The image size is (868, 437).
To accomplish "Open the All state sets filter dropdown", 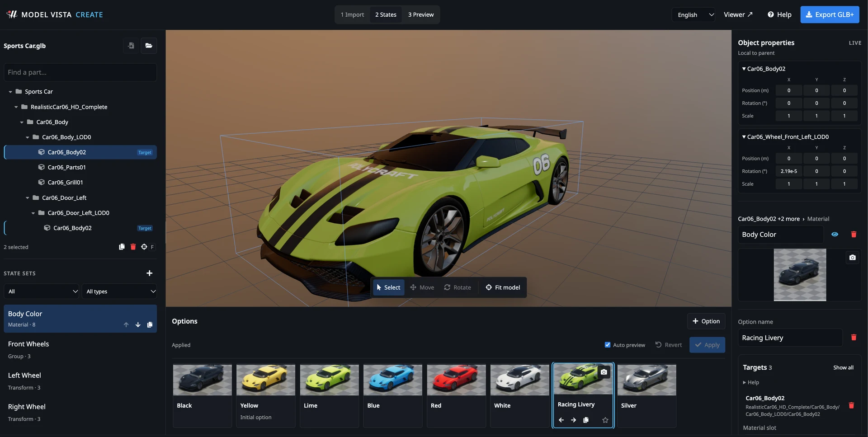I will (42, 291).
